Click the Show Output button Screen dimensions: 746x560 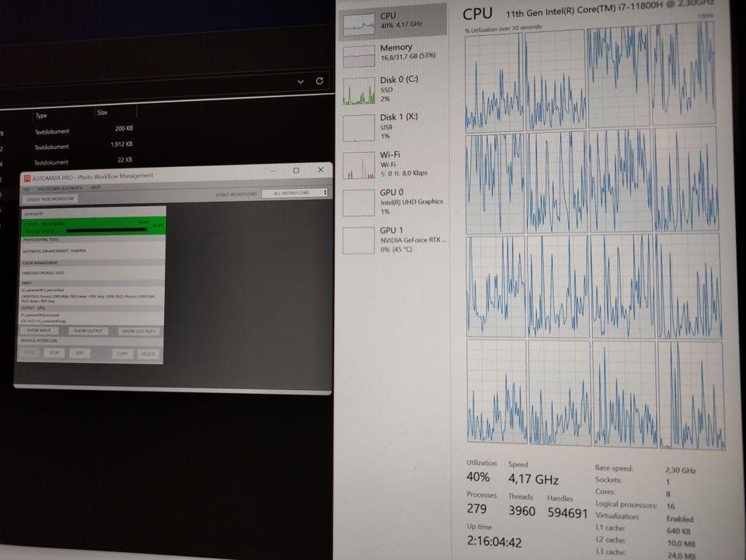(x=88, y=331)
